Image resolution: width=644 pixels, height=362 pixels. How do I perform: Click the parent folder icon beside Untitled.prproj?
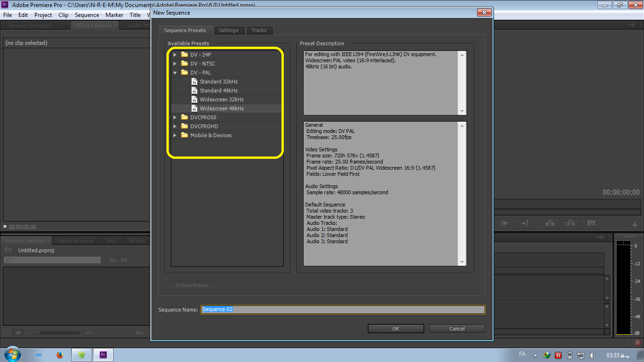(8, 250)
